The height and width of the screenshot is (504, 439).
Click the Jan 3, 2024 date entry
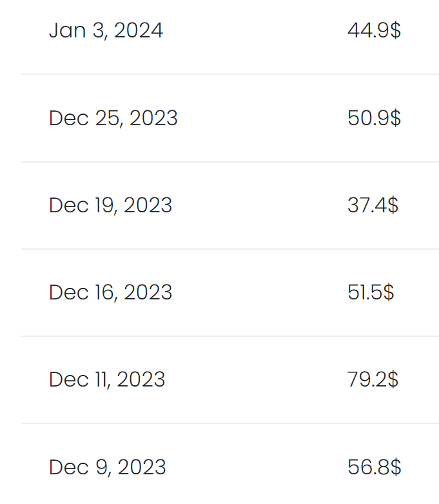click(x=106, y=30)
